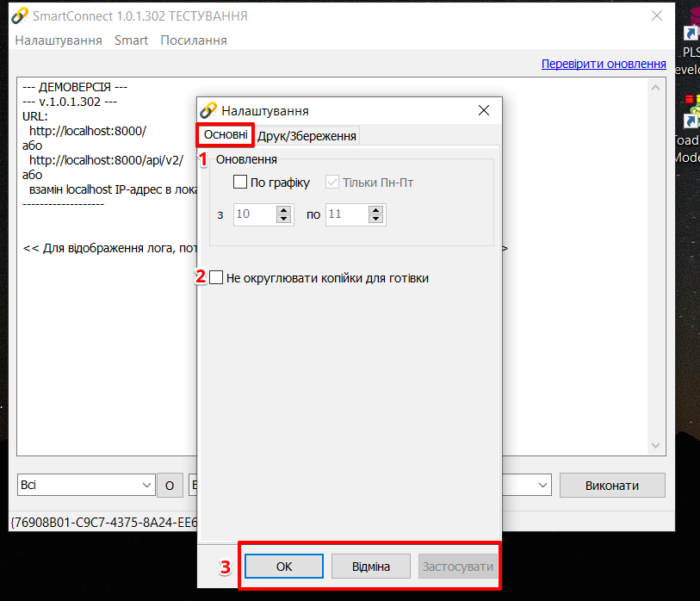700x601 pixels.
Task: Switch to the Основні tab
Action: click(226, 135)
